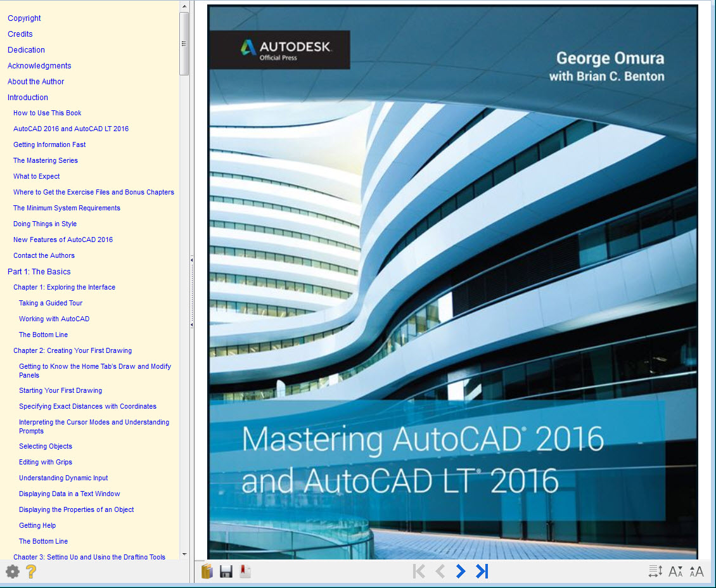
Task: Open Displaying the Properties of an Object
Action: point(76,509)
